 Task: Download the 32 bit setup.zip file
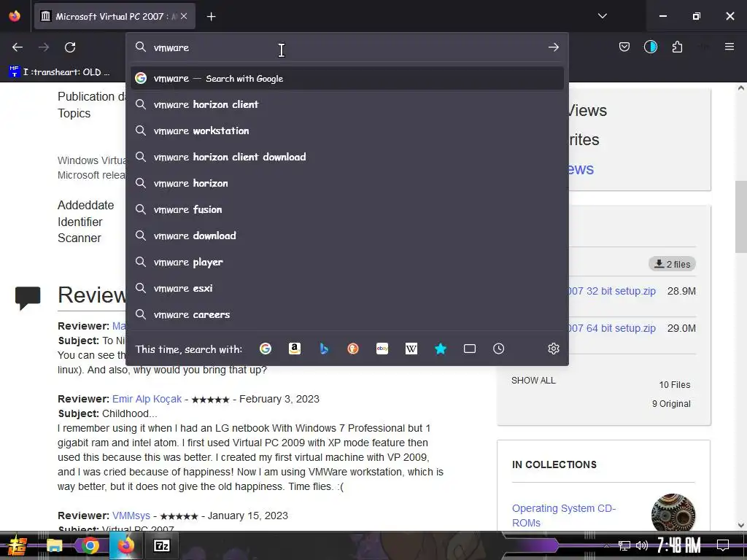coord(611,291)
